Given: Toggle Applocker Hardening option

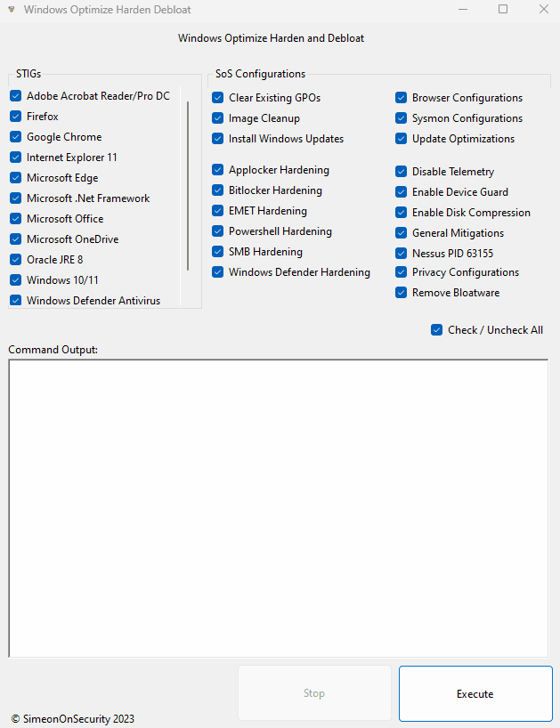Looking at the screenshot, I should tap(218, 170).
